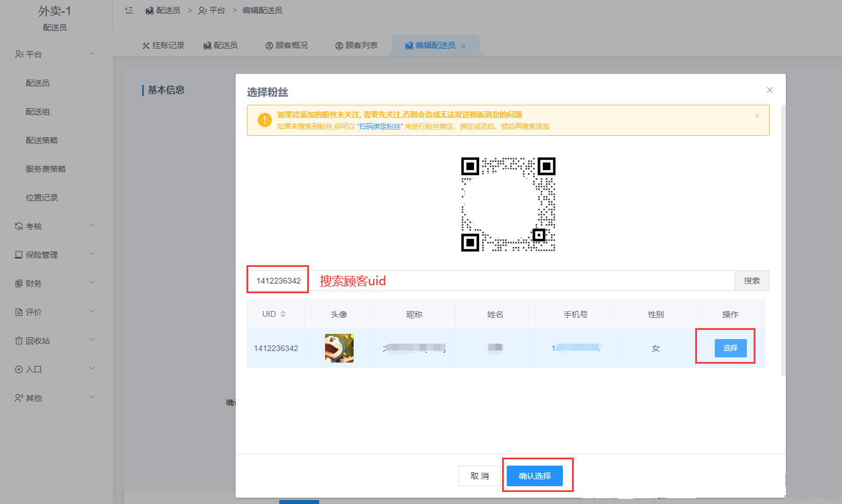This screenshot has width=842, height=504.
Task: Open 配送员 in the sidebar
Action: click(38, 83)
